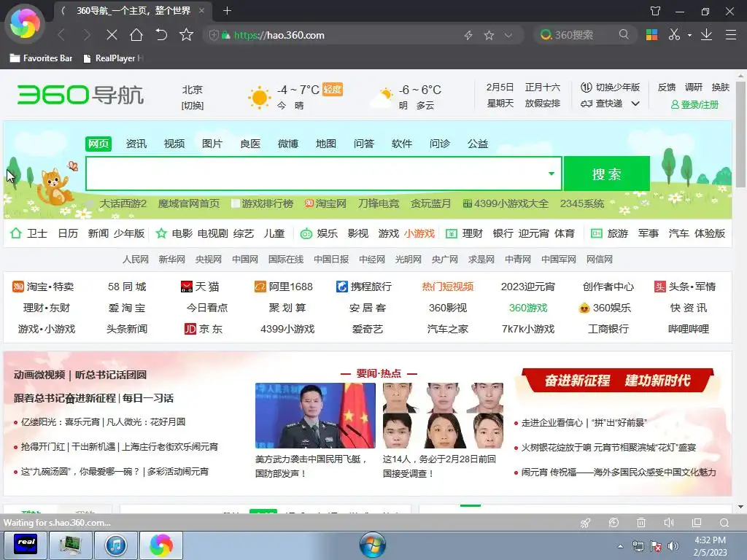This screenshot has width=747, height=560.
Task: Click the 娱乐 category icon
Action: [306, 233]
